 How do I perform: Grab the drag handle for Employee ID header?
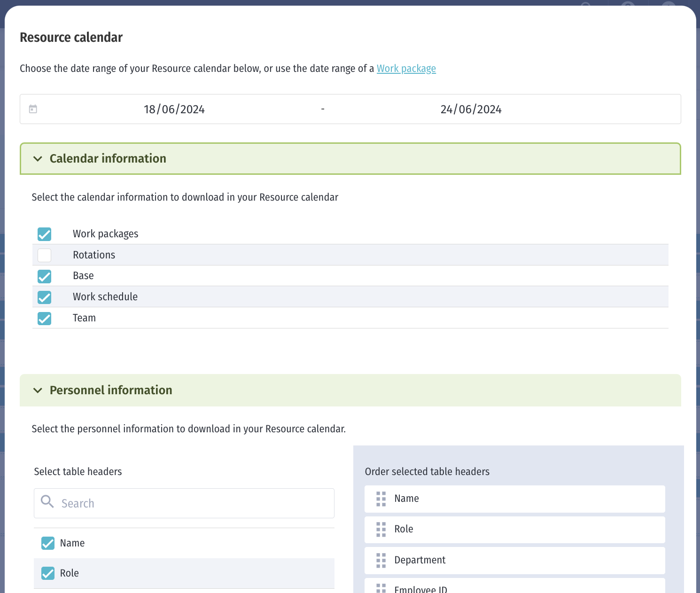coord(381,588)
